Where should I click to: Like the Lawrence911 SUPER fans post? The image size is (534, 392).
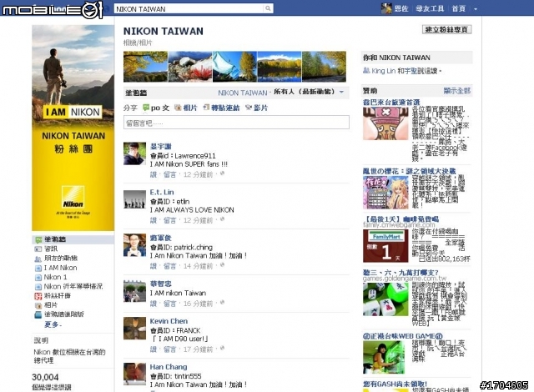(154, 174)
